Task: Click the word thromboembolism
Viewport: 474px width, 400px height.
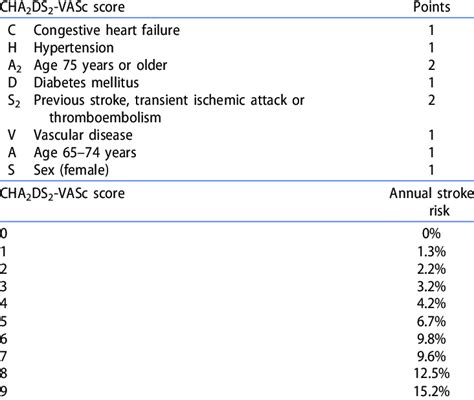Action: tap(105, 118)
